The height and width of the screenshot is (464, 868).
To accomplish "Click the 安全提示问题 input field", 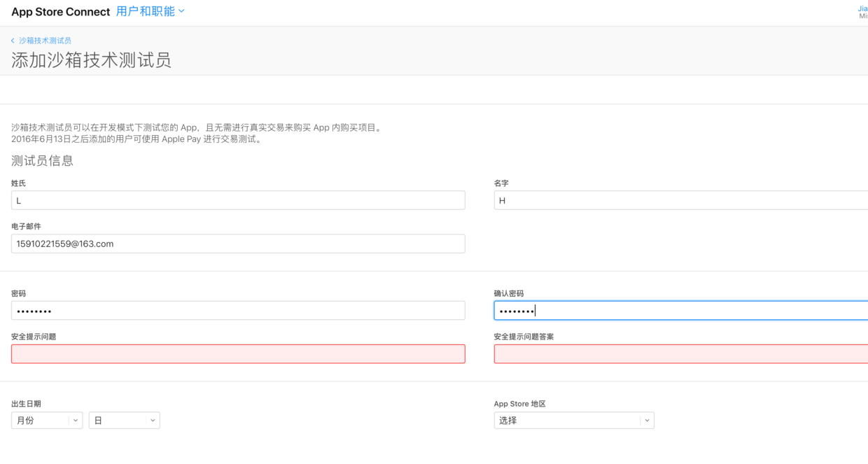I will [238, 354].
